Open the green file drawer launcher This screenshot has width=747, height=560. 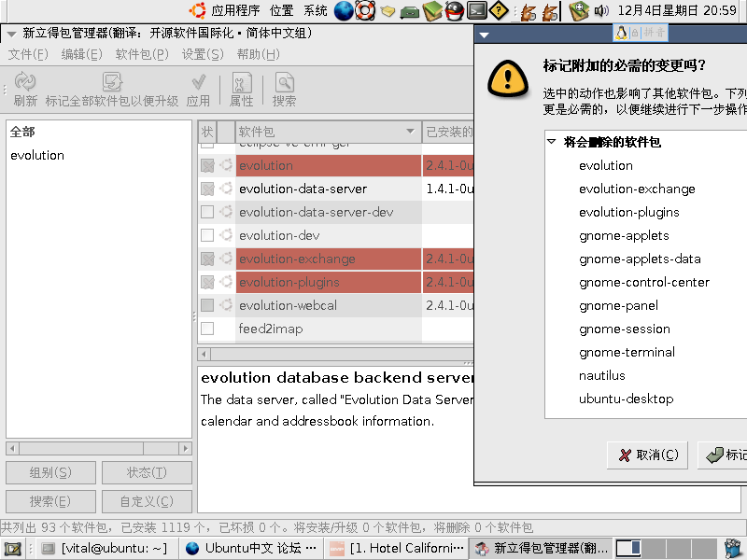(409, 11)
